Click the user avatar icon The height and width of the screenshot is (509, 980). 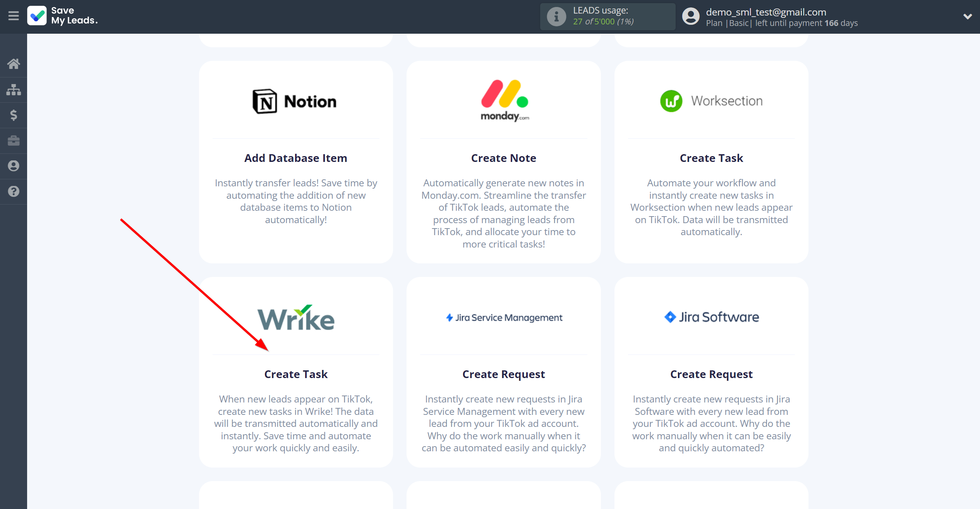pos(691,17)
